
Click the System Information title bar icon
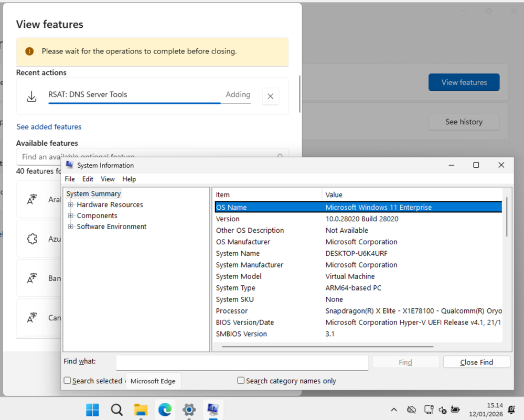[70, 165]
